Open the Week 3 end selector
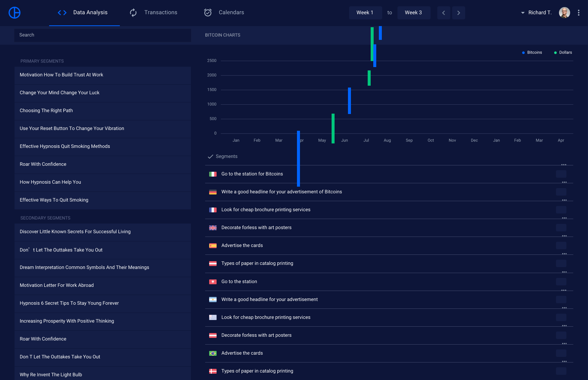This screenshot has width=588, height=380. [x=414, y=13]
